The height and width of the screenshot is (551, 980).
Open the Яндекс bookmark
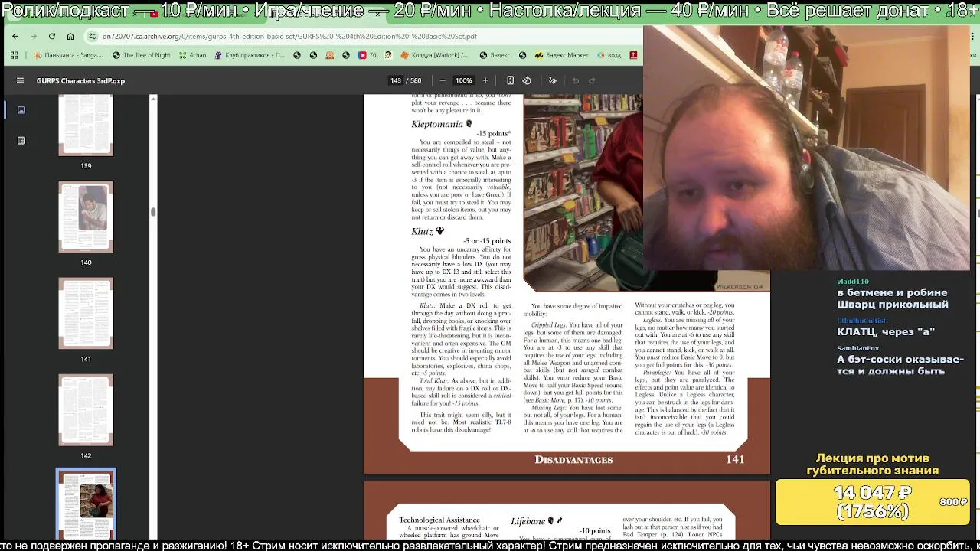point(495,55)
